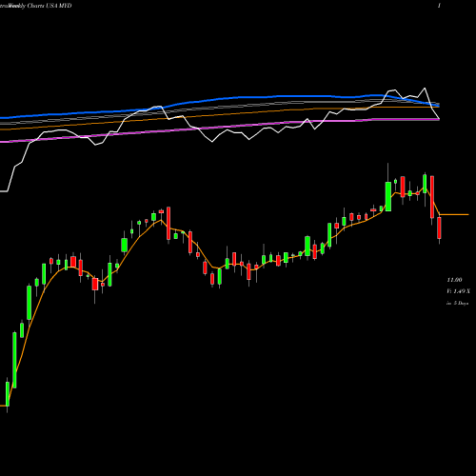Click the 'in 5 Days' label

(458, 303)
